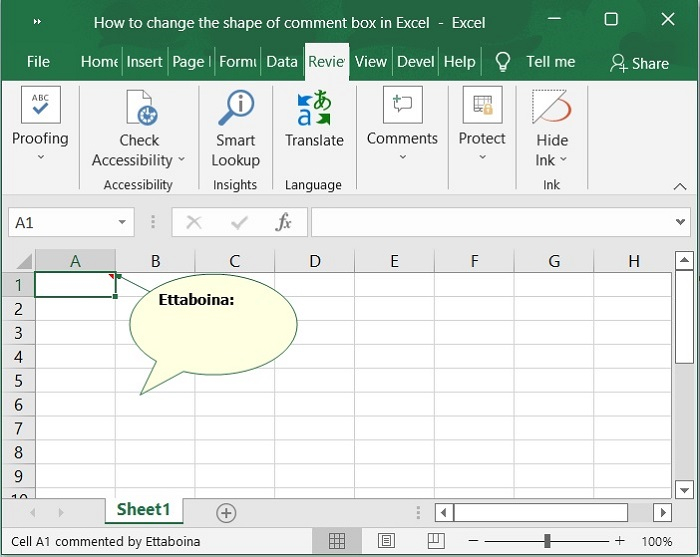
Task: Move the zoom slider handle
Action: (x=547, y=541)
